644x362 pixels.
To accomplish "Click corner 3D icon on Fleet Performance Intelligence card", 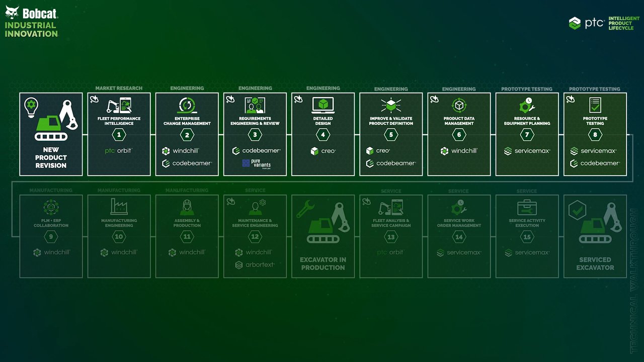I will tap(94, 99).
